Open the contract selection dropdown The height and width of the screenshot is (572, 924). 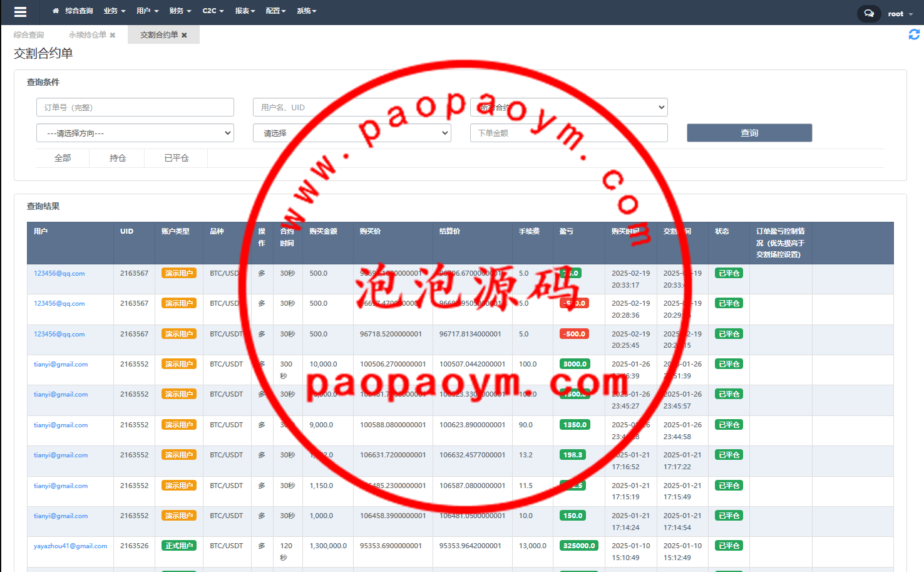[x=568, y=107]
